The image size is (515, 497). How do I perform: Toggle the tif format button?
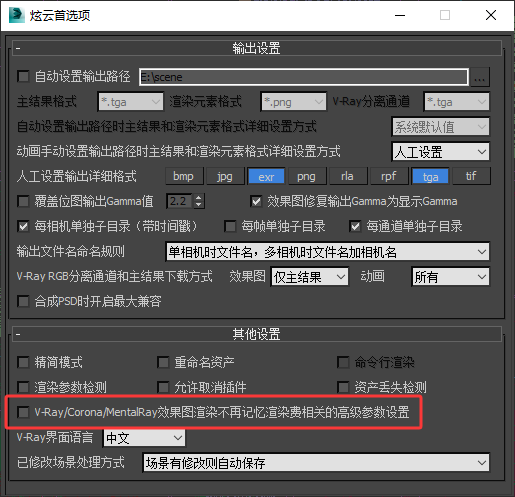[x=471, y=176]
